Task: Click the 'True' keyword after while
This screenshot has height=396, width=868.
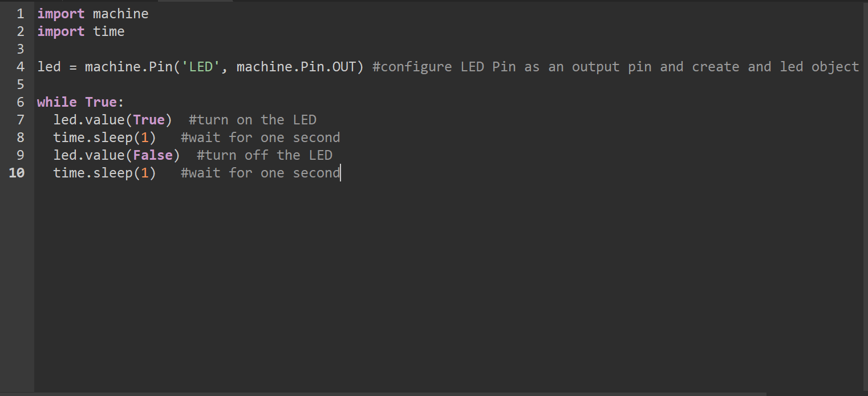Action: point(101,102)
